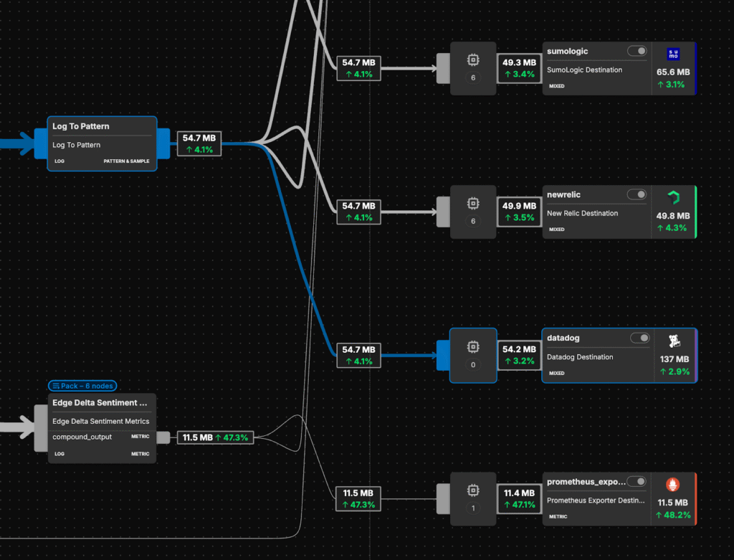Click processor chip icon before prometheus exporter
This screenshot has width=734, height=560.
point(472,491)
